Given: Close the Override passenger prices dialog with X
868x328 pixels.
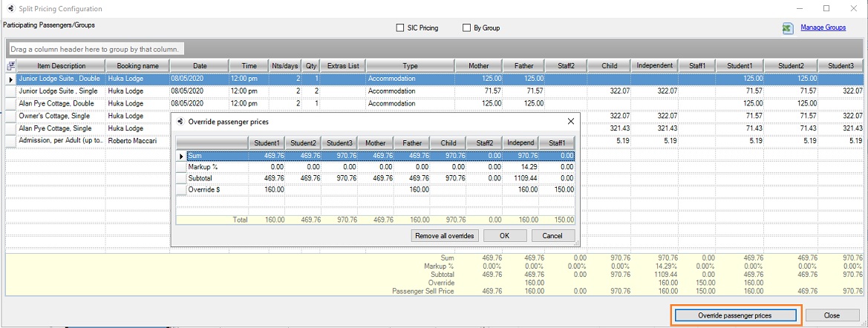Looking at the screenshot, I should [x=570, y=120].
